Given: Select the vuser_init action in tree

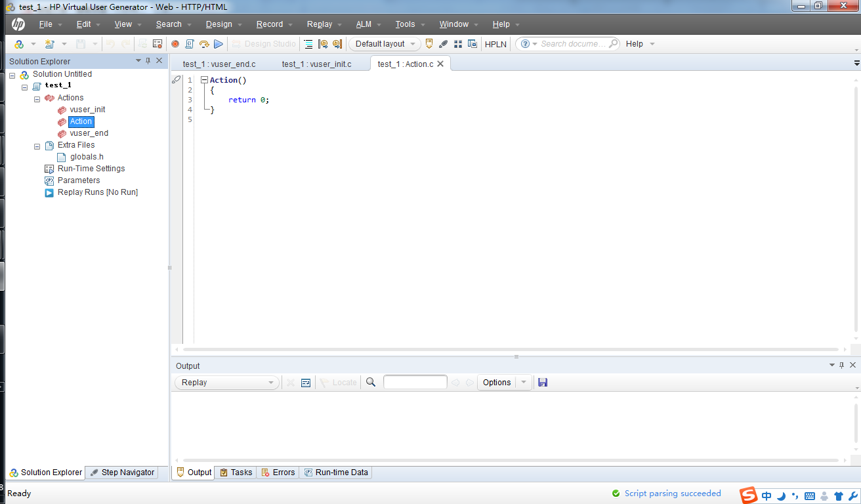Looking at the screenshot, I should tap(87, 110).
